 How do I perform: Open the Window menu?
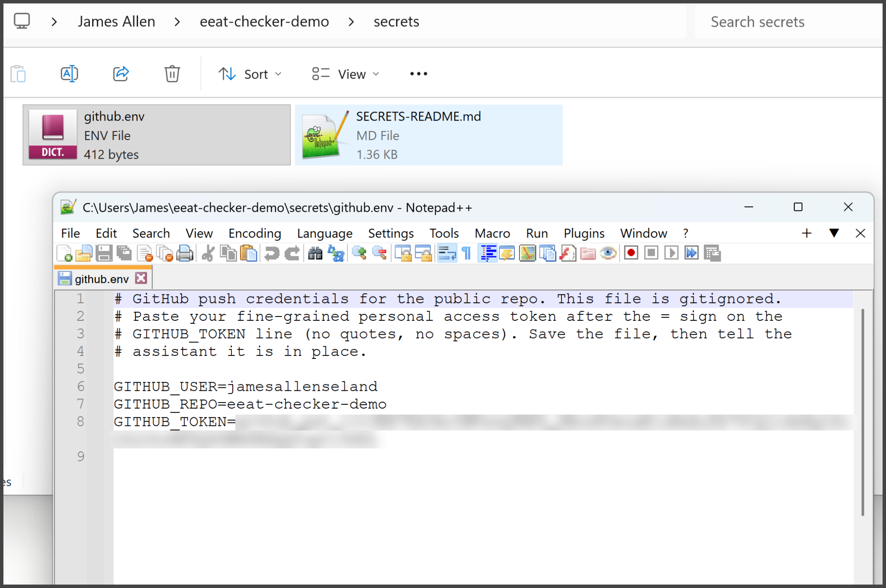click(x=643, y=233)
